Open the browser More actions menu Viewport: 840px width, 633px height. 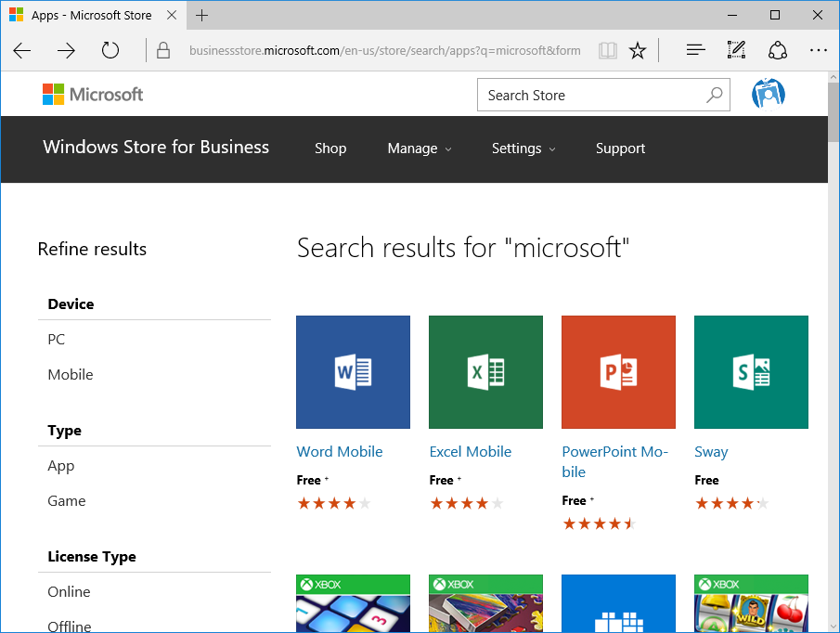(x=818, y=50)
